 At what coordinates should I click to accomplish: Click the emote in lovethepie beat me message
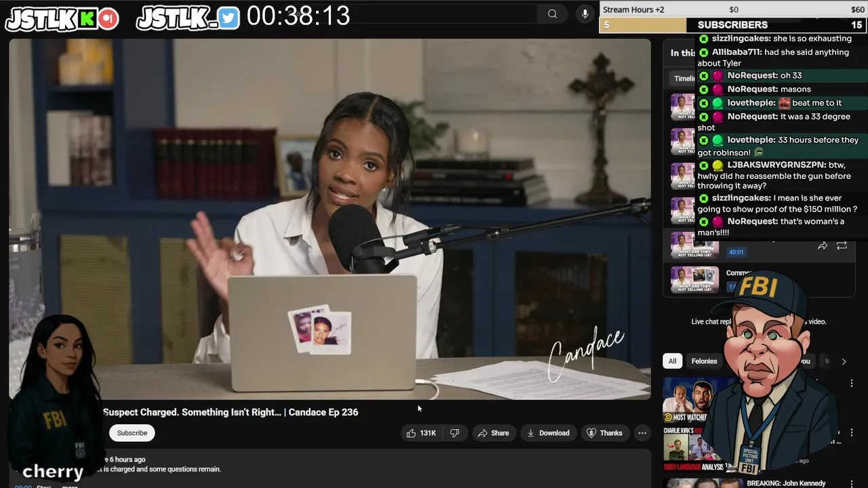[784, 103]
